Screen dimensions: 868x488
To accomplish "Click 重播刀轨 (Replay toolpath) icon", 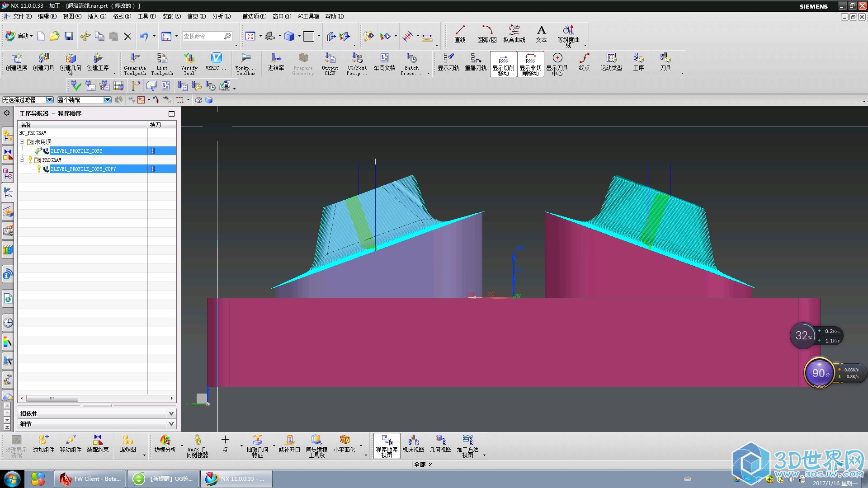I will pyautogui.click(x=476, y=62).
